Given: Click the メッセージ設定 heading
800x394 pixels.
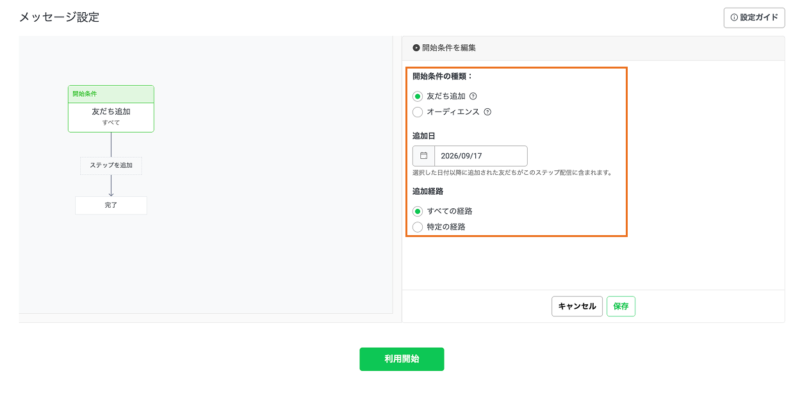Looking at the screenshot, I should pos(59,17).
